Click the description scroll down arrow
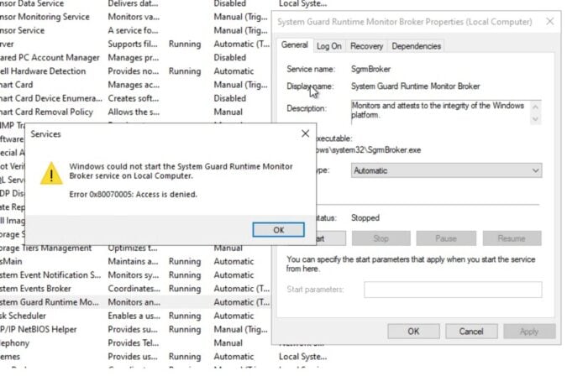The width and height of the screenshot is (588, 392). [x=536, y=119]
